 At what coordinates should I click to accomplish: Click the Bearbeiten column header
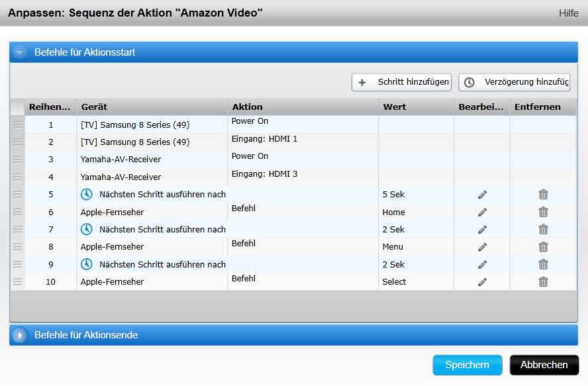pyautogui.click(x=482, y=107)
